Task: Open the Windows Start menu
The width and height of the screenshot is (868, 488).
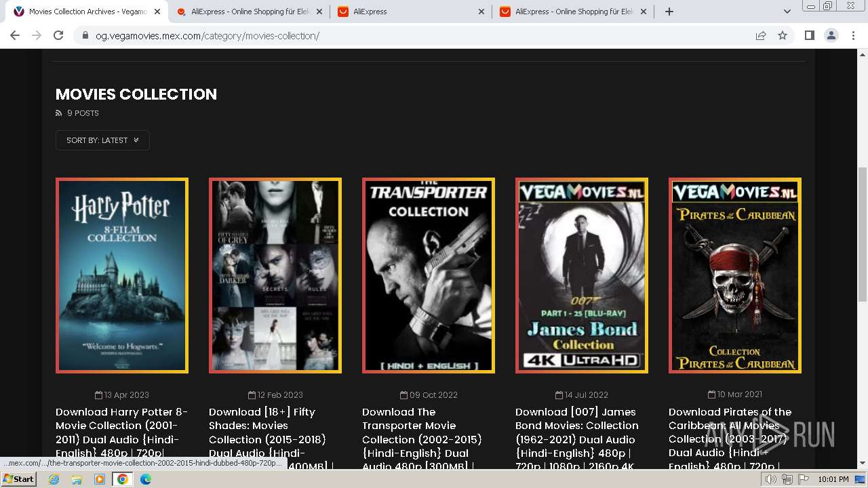Action: pyautogui.click(x=18, y=479)
